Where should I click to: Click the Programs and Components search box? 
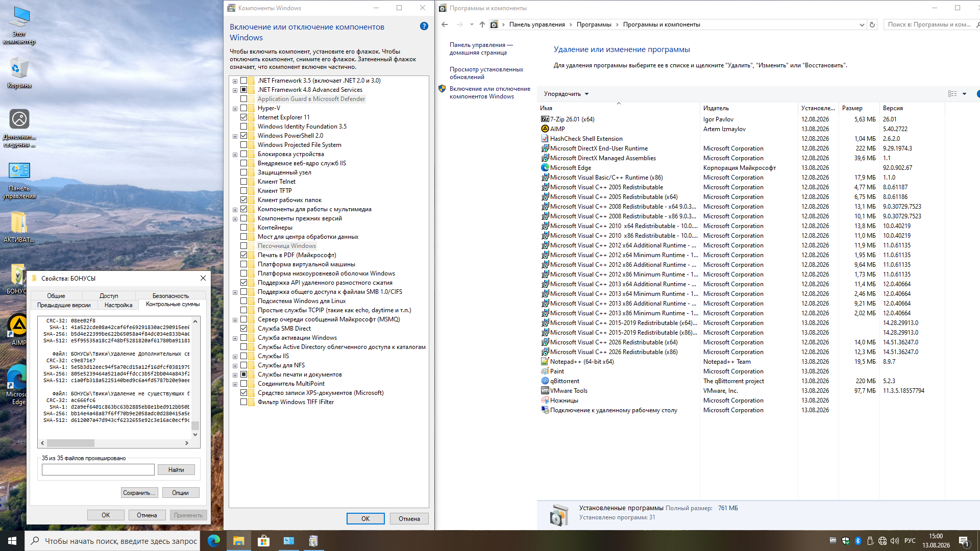coord(930,24)
